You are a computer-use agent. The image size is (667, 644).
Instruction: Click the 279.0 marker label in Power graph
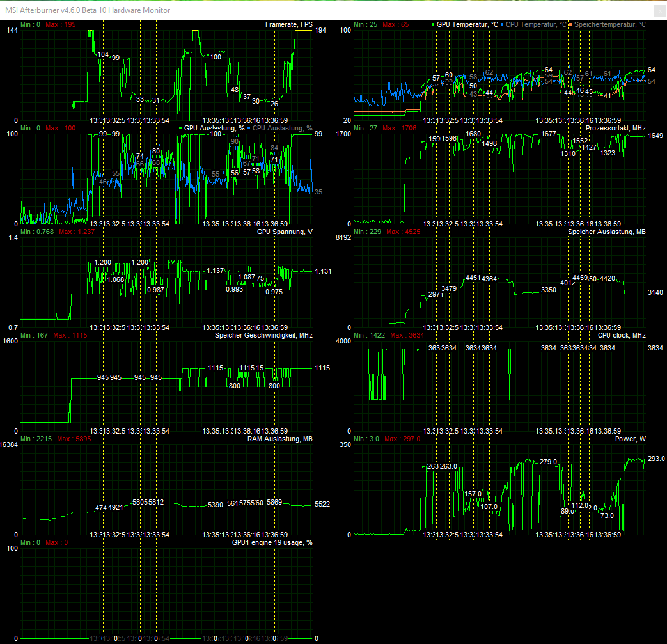tap(548, 462)
